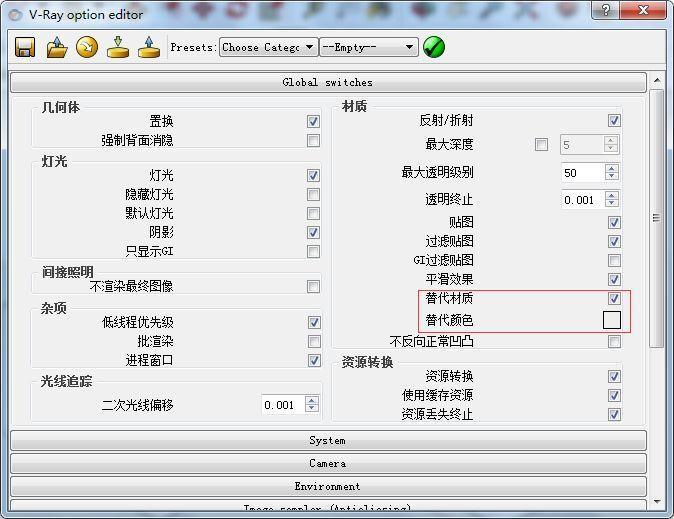Increase 最大透明级别 with up spinner
The image size is (674, 519).
click(x=612, y=168)
